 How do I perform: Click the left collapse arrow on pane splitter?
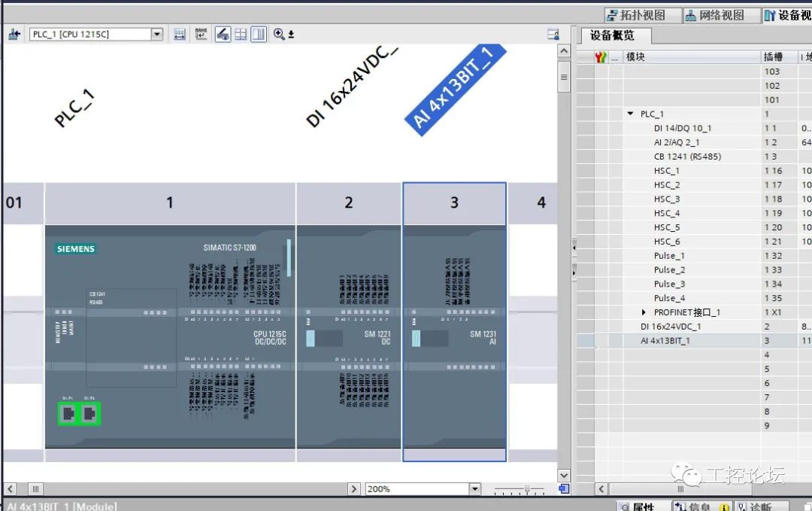574,248
